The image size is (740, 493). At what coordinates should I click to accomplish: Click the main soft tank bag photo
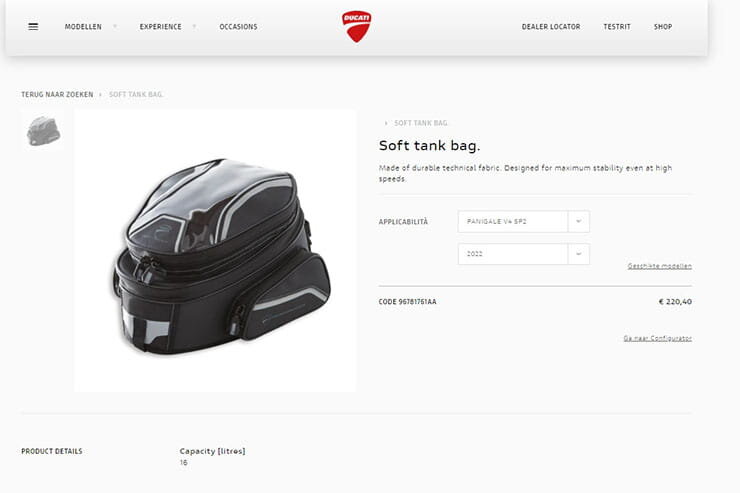[215, 251]
